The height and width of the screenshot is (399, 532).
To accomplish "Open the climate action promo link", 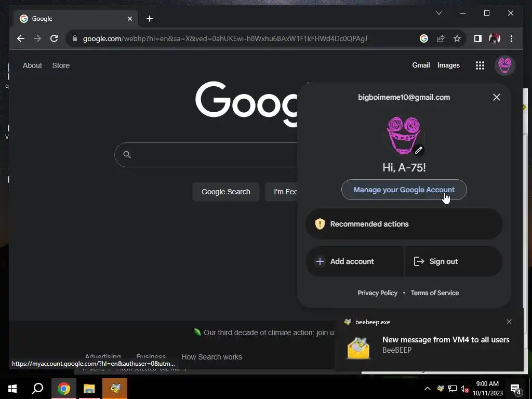I will click(x=269, y=332).
